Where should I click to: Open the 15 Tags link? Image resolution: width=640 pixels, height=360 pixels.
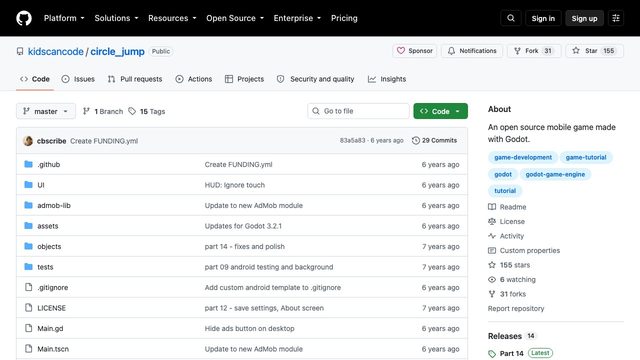[x=147, y=111]
